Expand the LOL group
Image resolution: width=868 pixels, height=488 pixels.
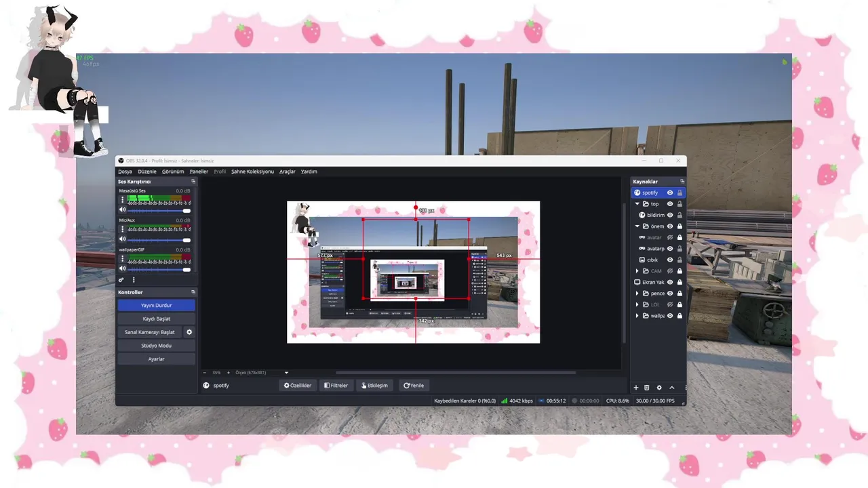tap(637, 304)
